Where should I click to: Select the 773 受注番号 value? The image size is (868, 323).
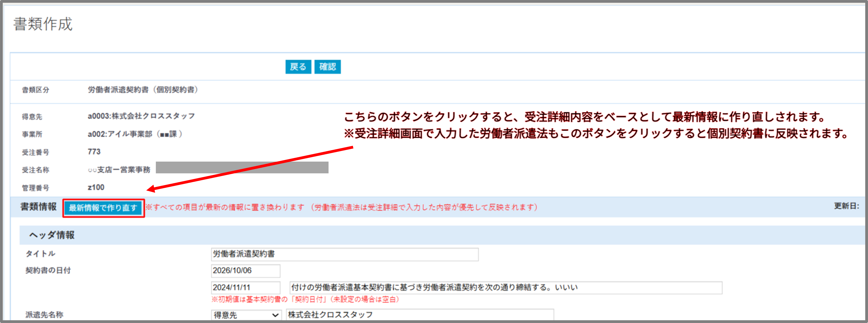[94, 152]
